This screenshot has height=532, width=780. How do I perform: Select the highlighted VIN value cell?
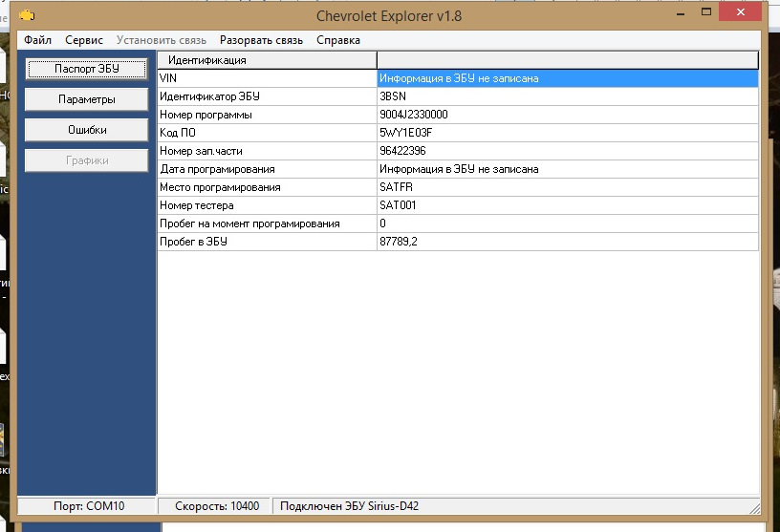point(568,78)
